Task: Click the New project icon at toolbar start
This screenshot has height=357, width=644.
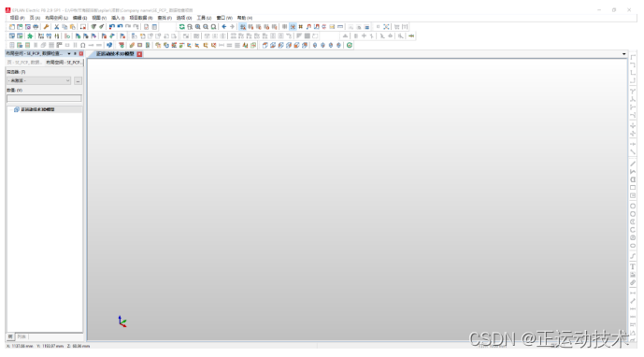Action: (x=12, y=27)
